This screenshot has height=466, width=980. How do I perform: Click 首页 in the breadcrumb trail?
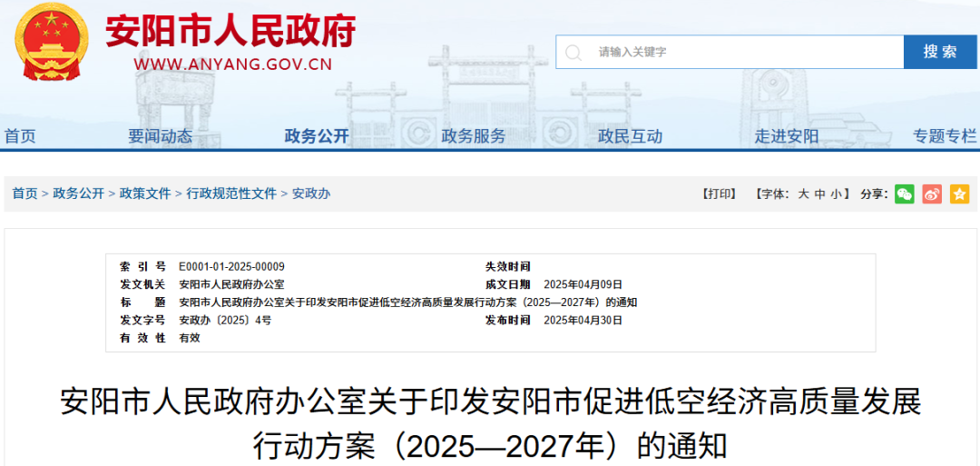click(24, 193)
